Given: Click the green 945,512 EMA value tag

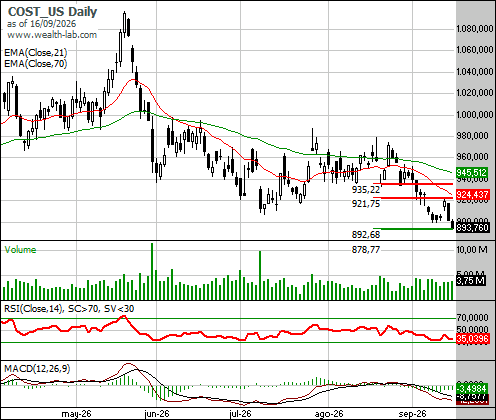Looking at the screenshot, I should click(472, 173).
